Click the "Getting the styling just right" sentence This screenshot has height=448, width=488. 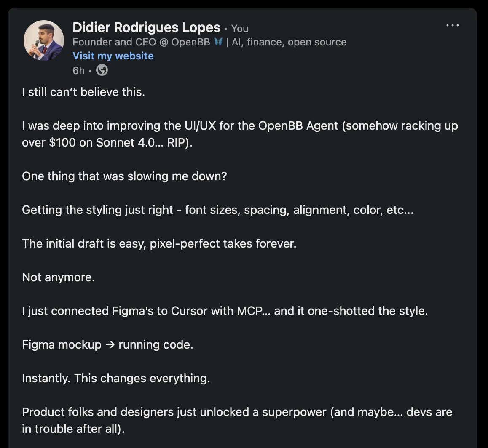coord(217,210)
